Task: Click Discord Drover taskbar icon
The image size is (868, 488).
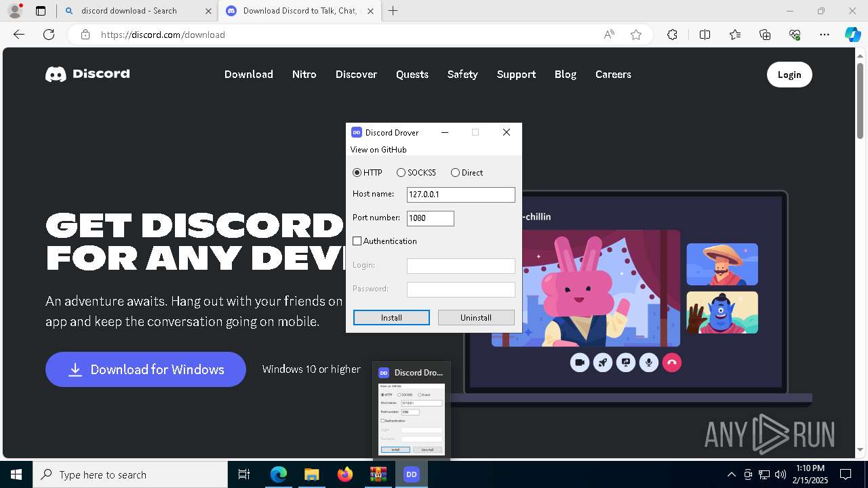Action: pos(411,474)
